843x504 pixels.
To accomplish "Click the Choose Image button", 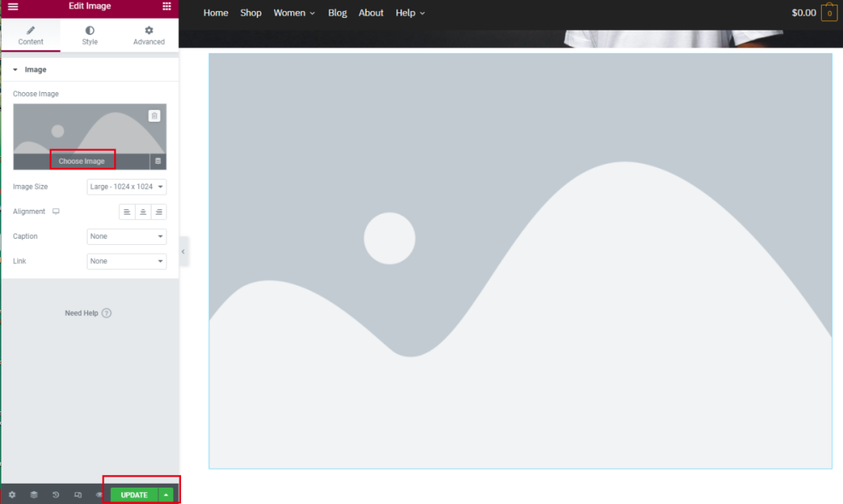I will (82, 161).
